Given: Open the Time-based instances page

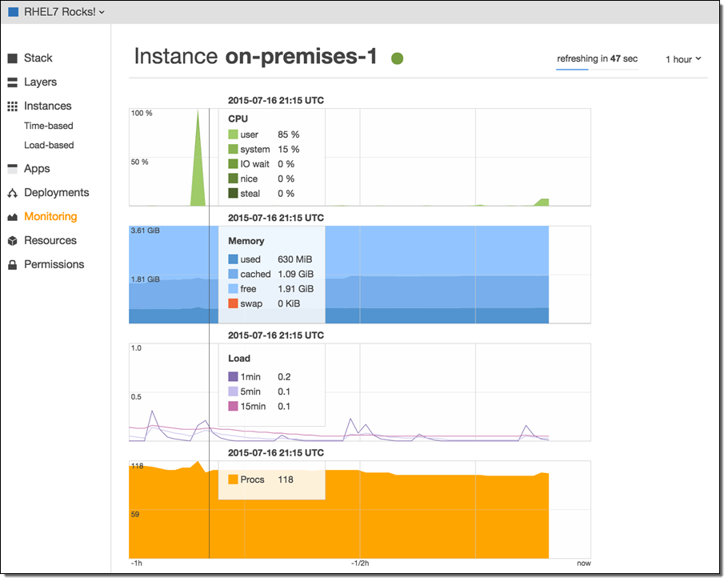Looking at the screenshot, I should (x=49, y=126).
